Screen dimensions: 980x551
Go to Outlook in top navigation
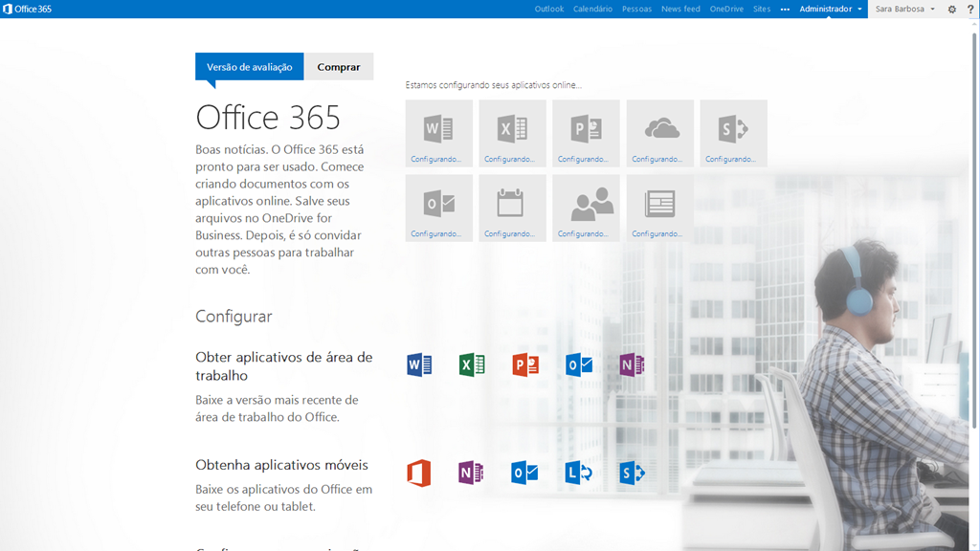[x=549, y=10]
